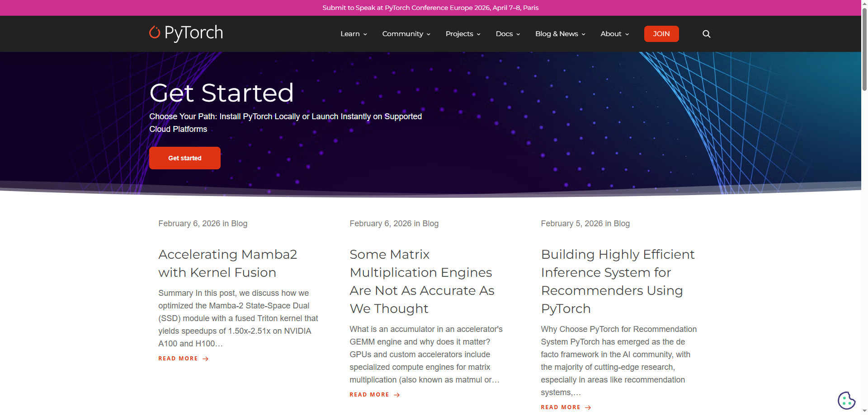
Task: Expand the Community dropdown
Action: pos(406,33)
